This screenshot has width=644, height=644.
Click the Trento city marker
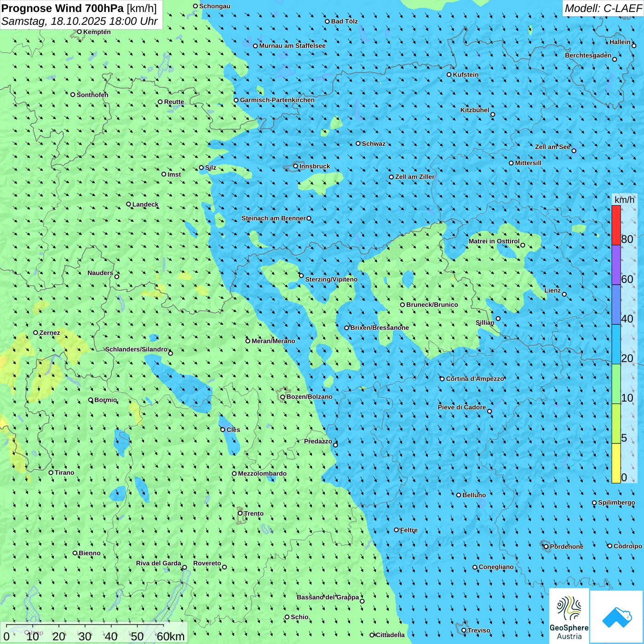240,513
